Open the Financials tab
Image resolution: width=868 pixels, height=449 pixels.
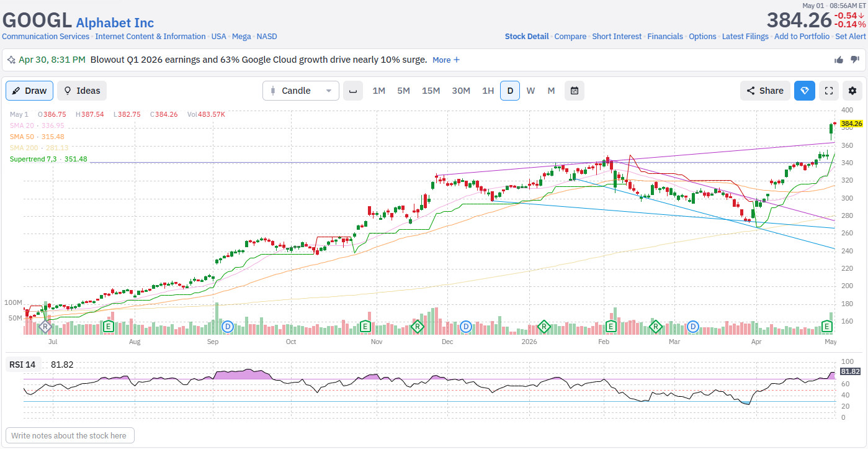665,37
